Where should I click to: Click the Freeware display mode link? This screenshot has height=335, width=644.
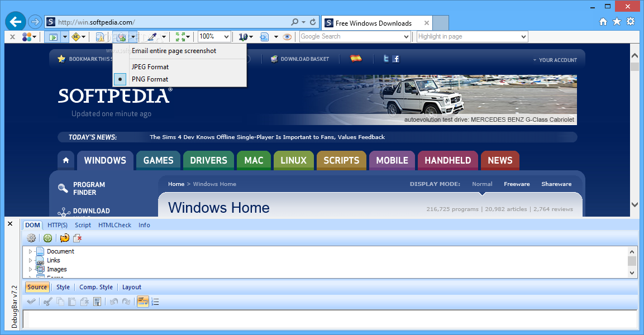click(x=517, y=184)
